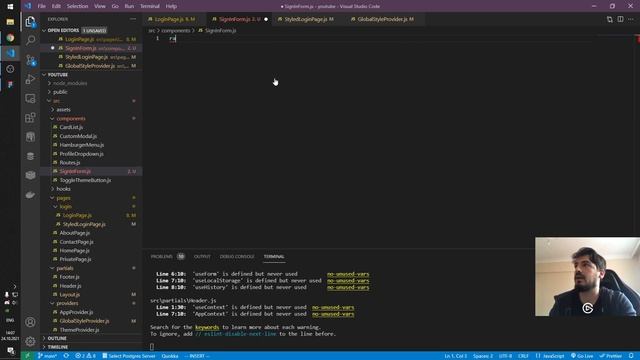This screenshot has height=360, width=640.
Task: Open HamburgerMenu.js in the explorer tree
Action: click(82, 145)
